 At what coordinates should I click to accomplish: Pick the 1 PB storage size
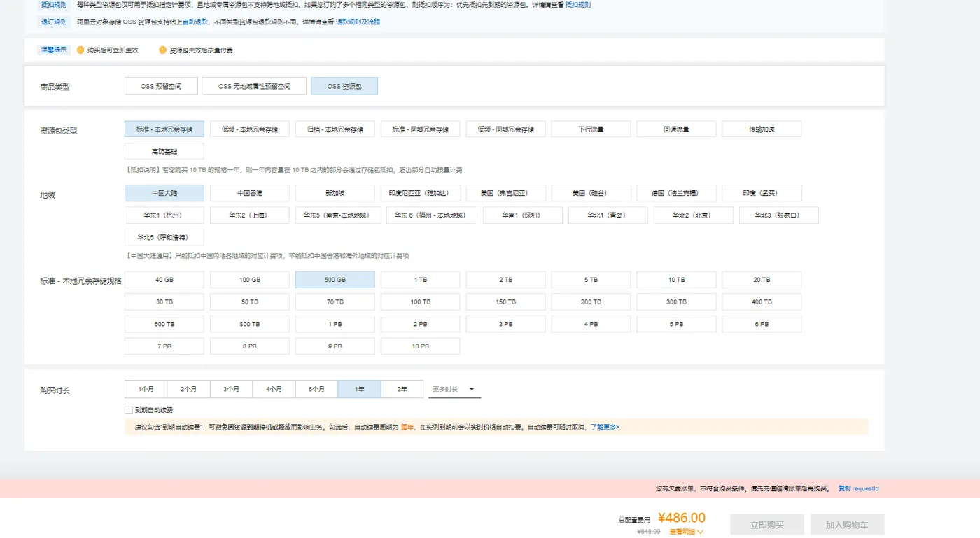click(335, 324)
